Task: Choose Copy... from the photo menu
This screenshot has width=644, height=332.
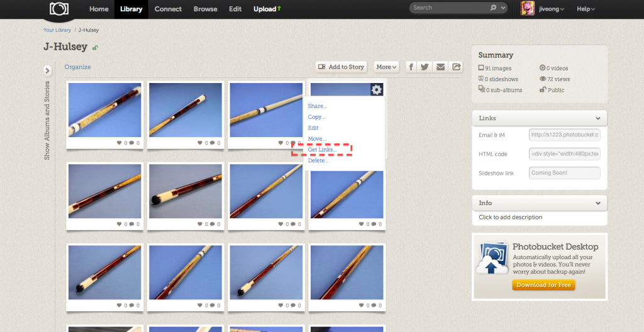Action: tap(317, 117)
